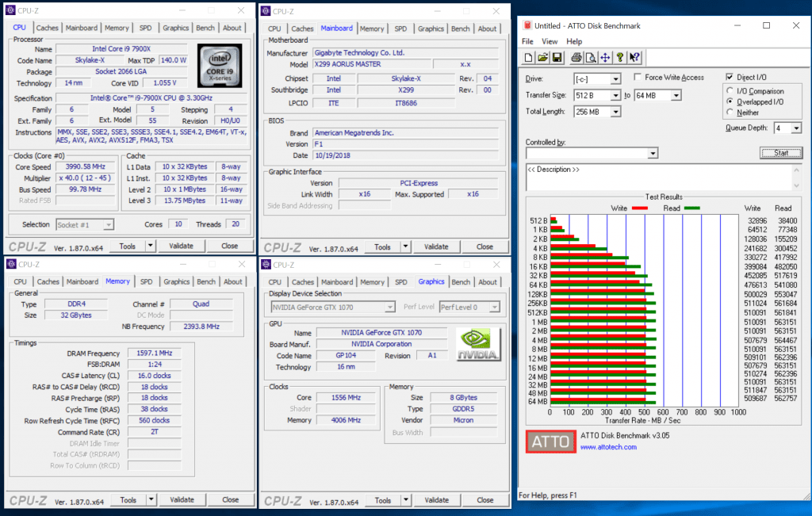Click the context help arrow-question icon

click(634, 57)
